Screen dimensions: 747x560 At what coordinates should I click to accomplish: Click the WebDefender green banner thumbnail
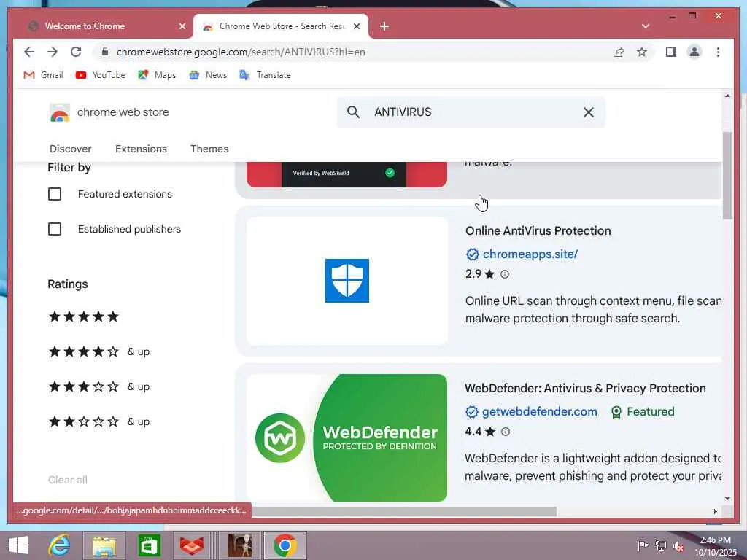347,437
